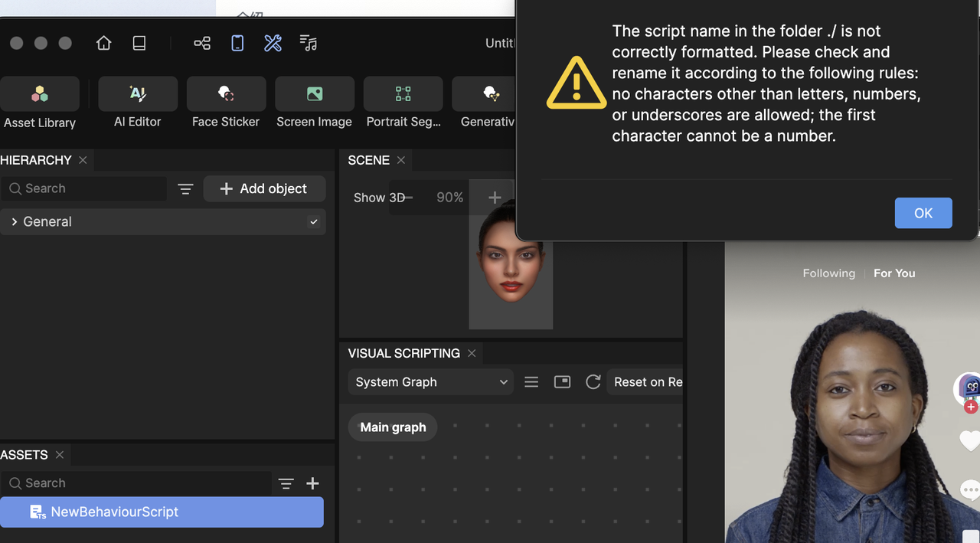Switch to the SCENE tab
The image size is (980, 543).
click(368, 160)
